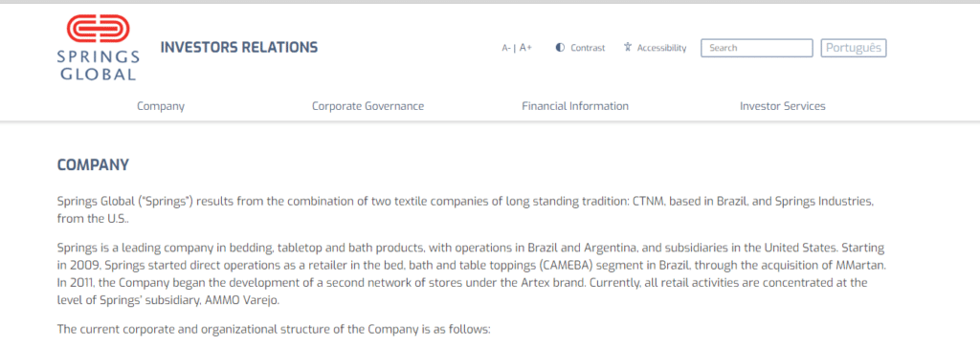Expand the Financial Information menu

[x=575, y=106]
